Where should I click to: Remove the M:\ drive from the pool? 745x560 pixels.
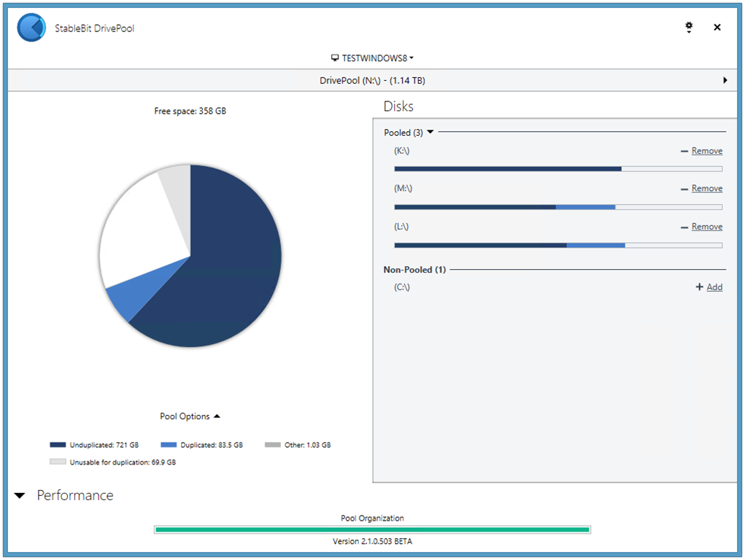[707, 188]
